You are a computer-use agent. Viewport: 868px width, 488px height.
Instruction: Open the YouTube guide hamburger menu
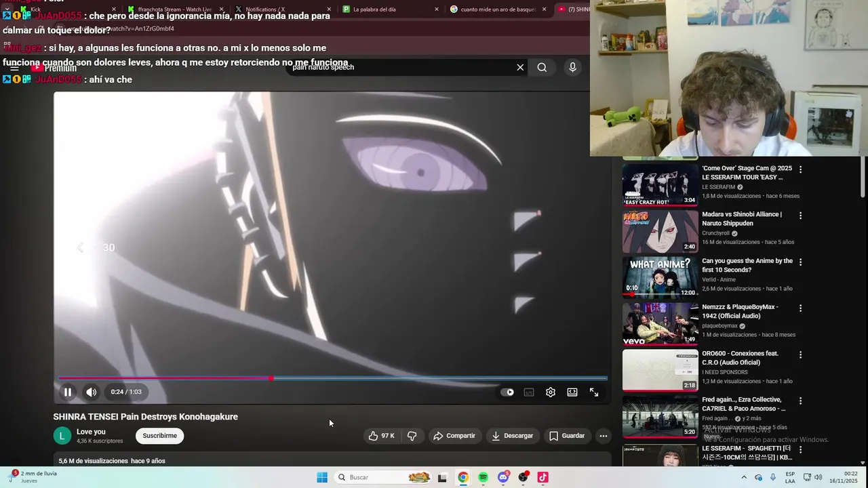coord(14,68)
